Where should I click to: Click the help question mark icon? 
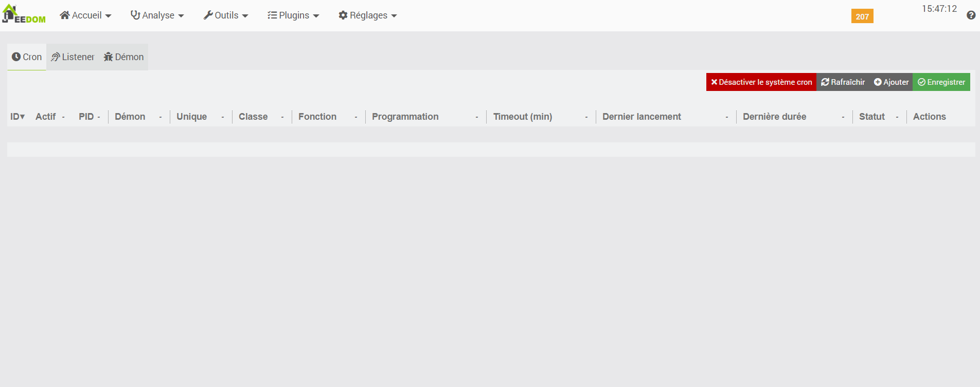(971, 15)
